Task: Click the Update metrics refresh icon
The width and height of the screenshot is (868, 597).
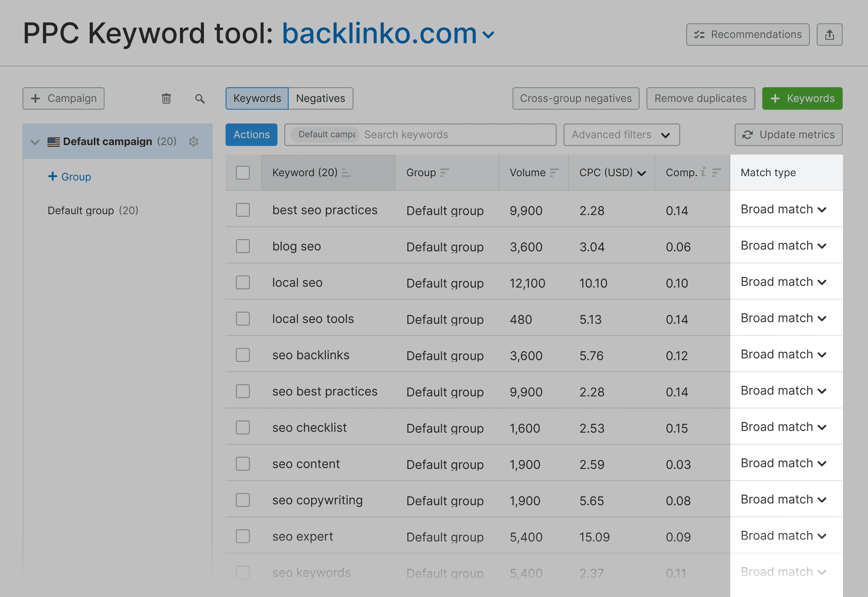Action: (x=746, y=135)
